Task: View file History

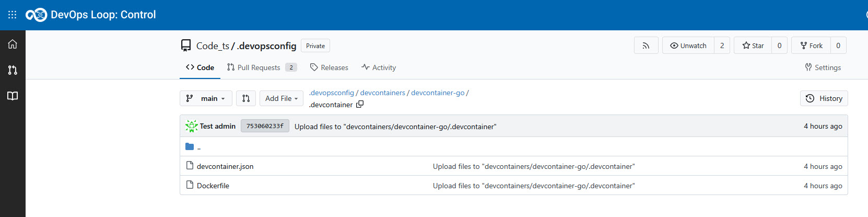Action: 824,98
